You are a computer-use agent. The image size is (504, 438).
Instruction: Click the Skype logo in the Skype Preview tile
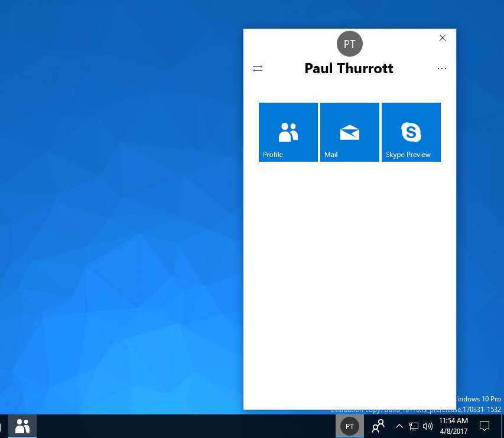(x=411, y=132)
